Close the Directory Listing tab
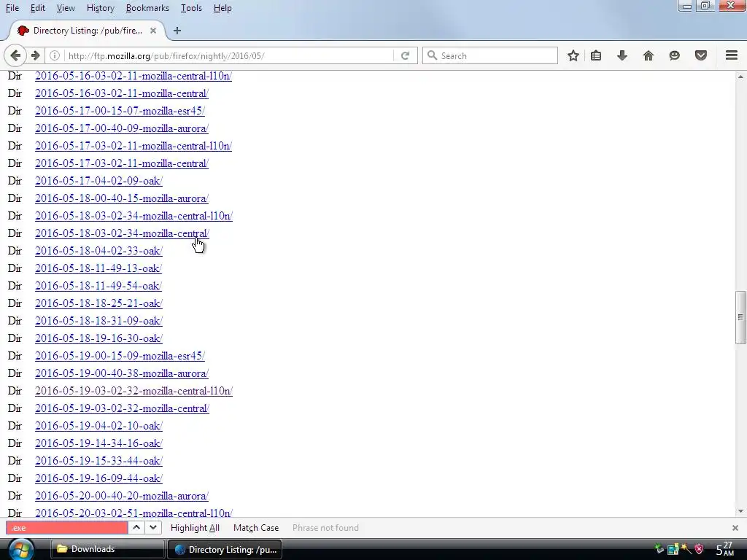The image size is (747, 560). (153, 31)
